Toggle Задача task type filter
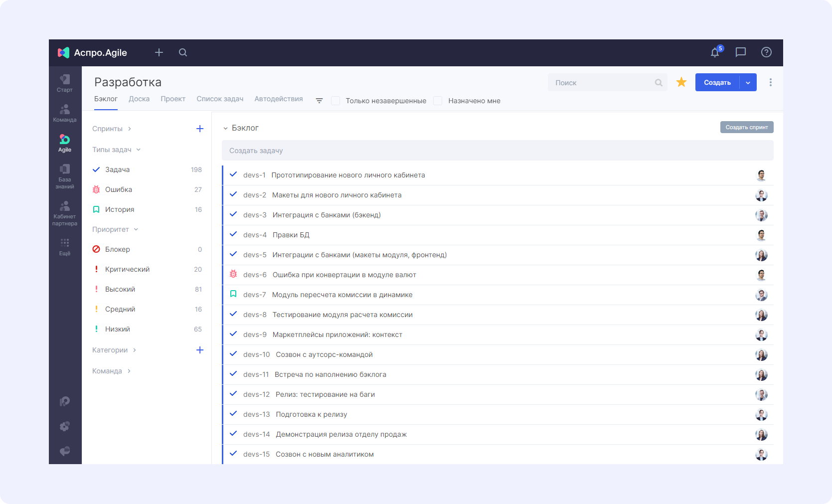Screen dimensions: 832x504 [147, 169]
